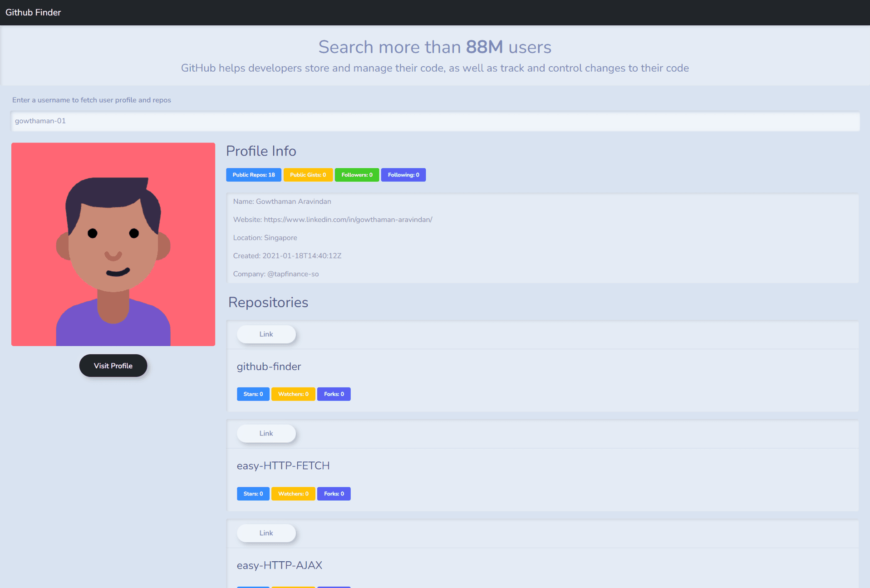Open the Link button for easy-HTTP-AJAX

[266, 533]
